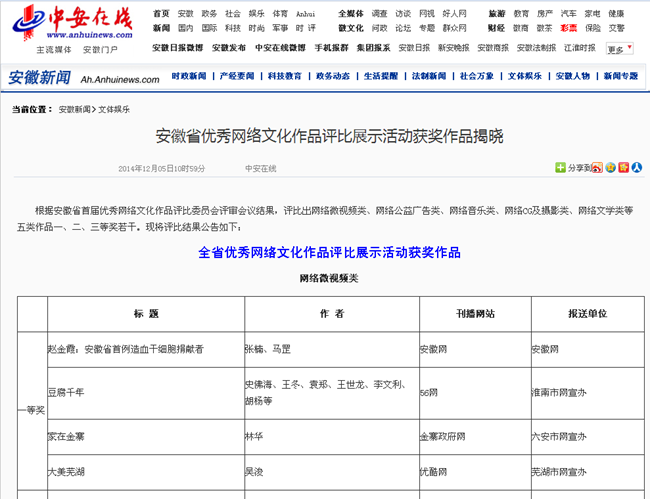Click the 文体娱乐 breadcrumb link
Image resolution: width=650 pixels, height=499 pixels.
click(114, 109)
